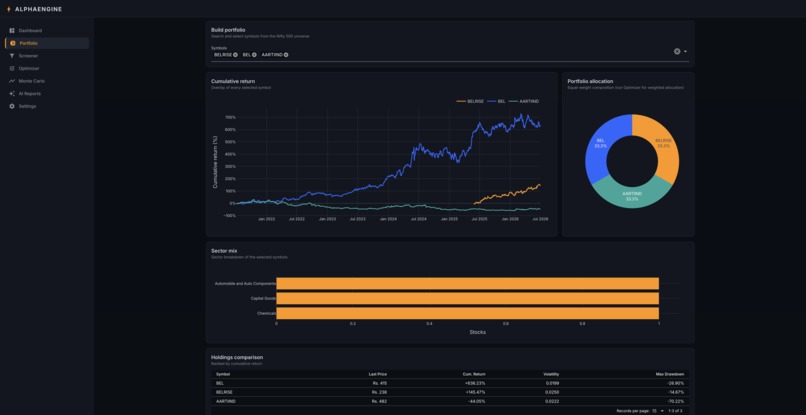806x415 pixels.
Task: Remove the AARTIIND symbol chip
Action: tap(286, 55)
